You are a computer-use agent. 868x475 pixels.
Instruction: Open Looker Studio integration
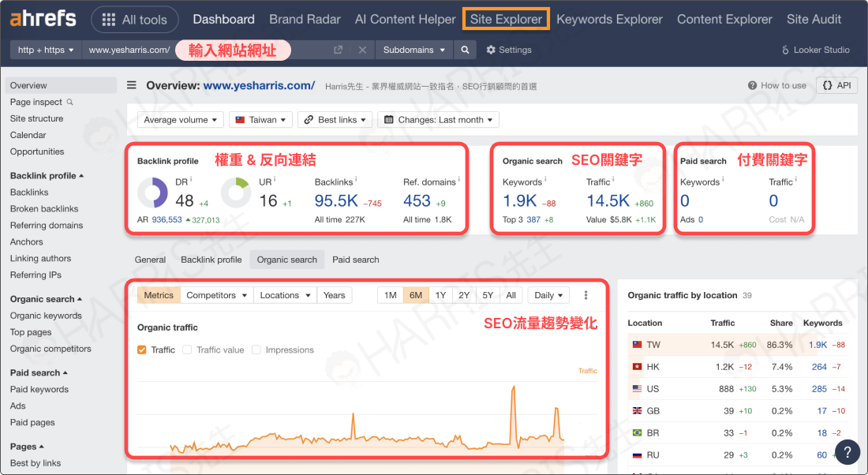pos(815,50)
